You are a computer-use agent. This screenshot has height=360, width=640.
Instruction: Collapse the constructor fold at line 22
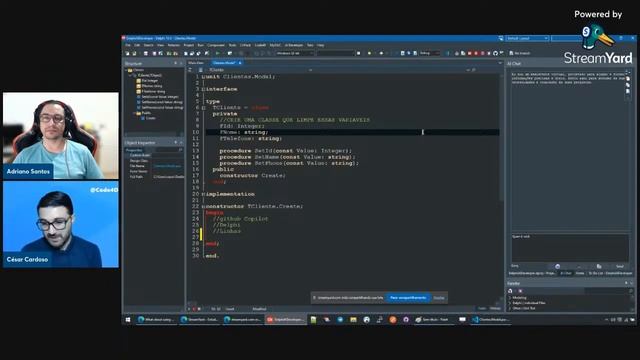[203, 207]
